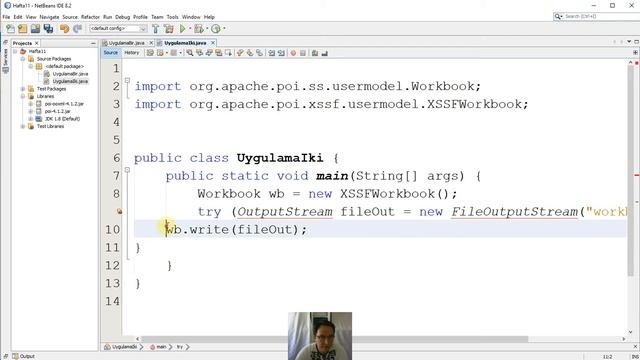Click the New Project toolbar icon
This screenshot has height=360, width=640.
click(23, 29)
